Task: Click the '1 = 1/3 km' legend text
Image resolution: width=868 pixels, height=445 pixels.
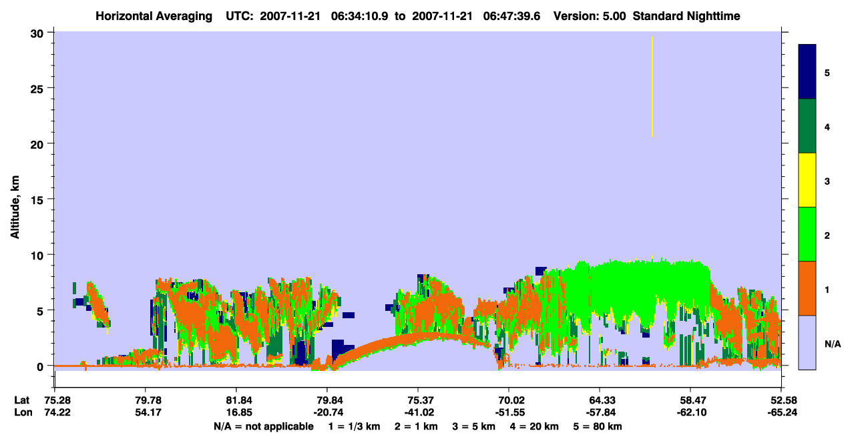Action: (354, 426)
